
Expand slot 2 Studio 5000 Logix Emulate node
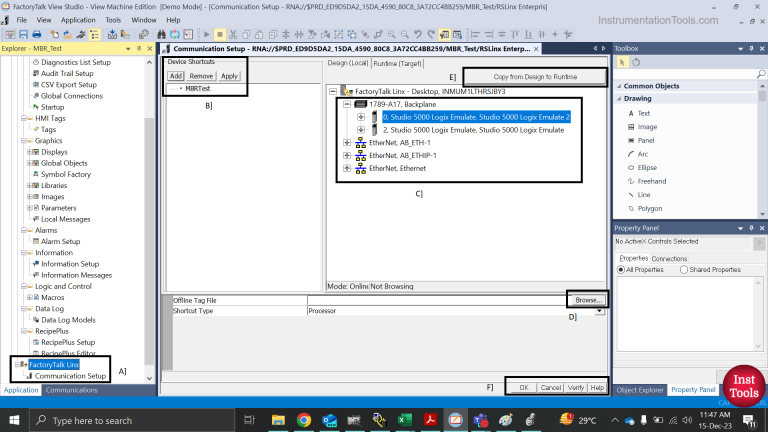360,130
